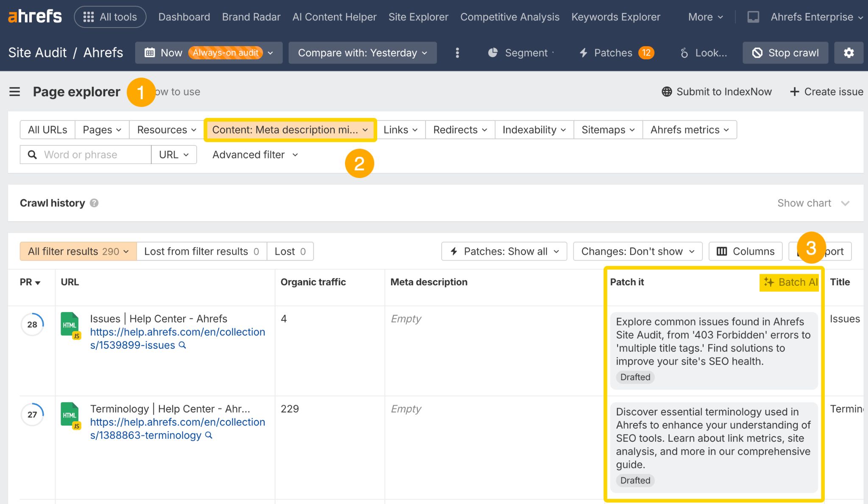Click the search magnifier in word filter
Image resolution: width=868 pixels, height=504 pixels.
point(32,154)
